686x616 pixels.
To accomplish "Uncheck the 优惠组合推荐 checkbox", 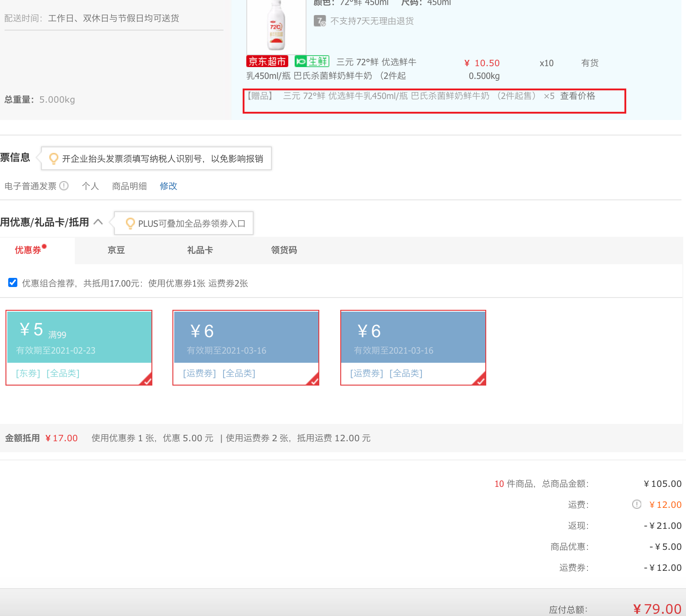I will (13, 282).
